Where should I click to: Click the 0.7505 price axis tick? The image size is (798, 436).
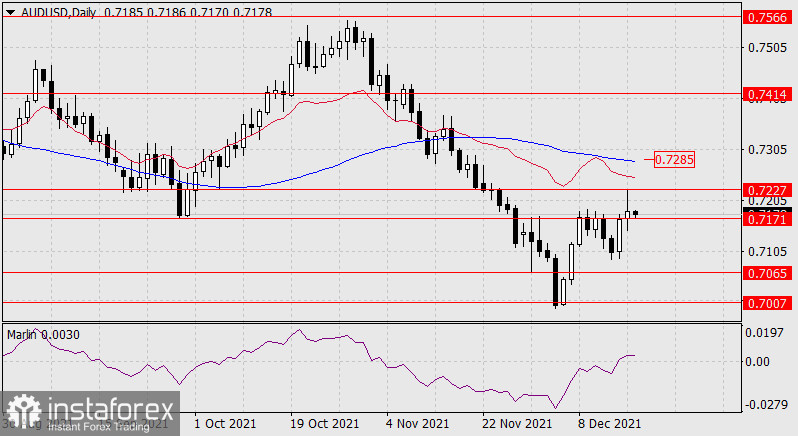[x=767, y=47]
